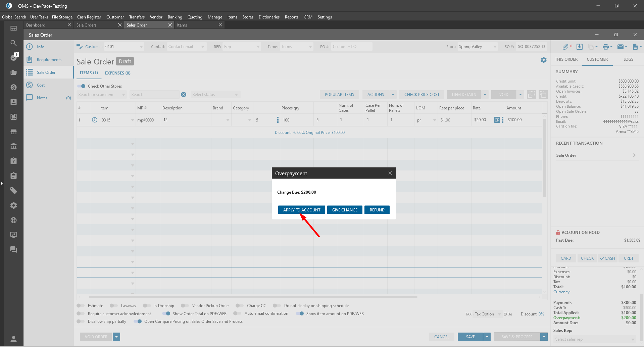
Task: Open the Customer dropdown
Action: coord(141,47)
